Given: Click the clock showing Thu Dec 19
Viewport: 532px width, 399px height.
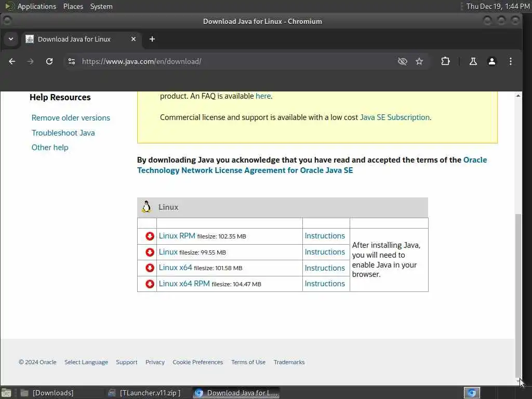Looking at the screenshot, I should pyautogui.click(x=498, y=6).
